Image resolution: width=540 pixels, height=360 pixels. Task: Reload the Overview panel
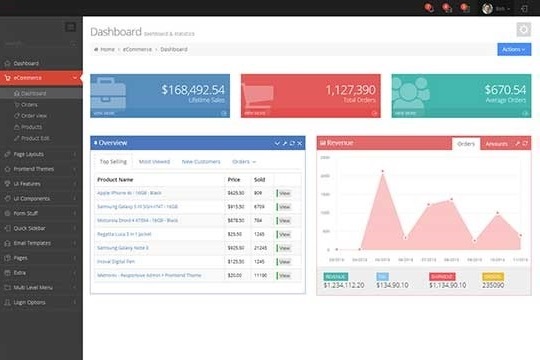292,143
